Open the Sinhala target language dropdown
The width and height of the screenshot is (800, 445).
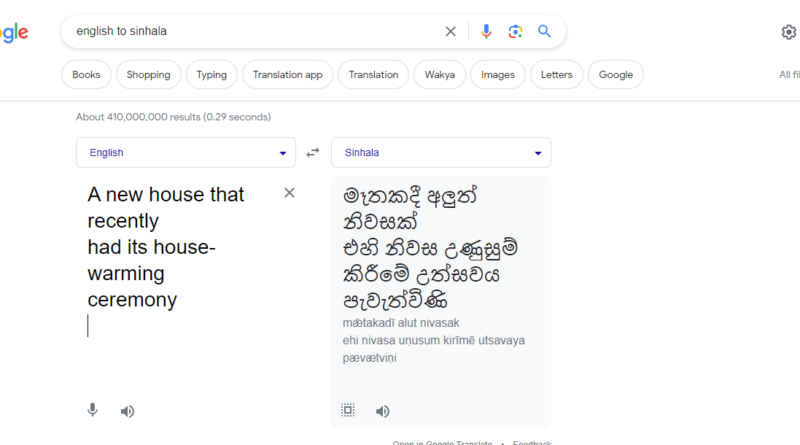coord(441,153)
